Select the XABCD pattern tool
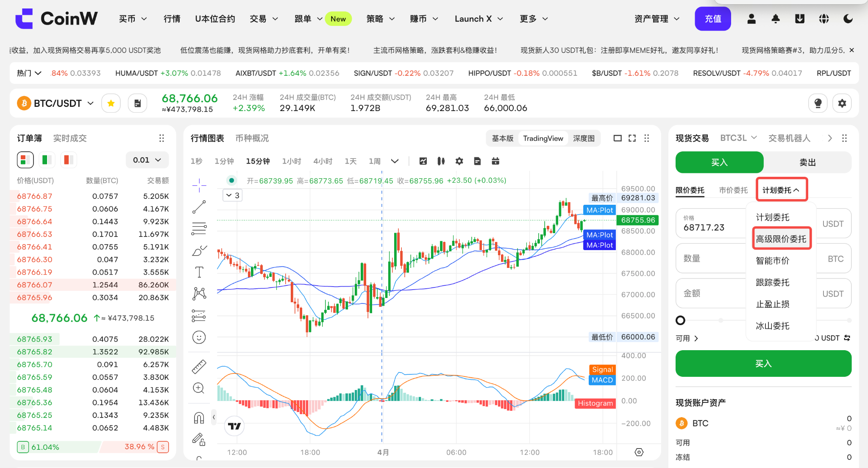This screenshot has height=468, width=868. pyautogui.click(x=199, y=293)
